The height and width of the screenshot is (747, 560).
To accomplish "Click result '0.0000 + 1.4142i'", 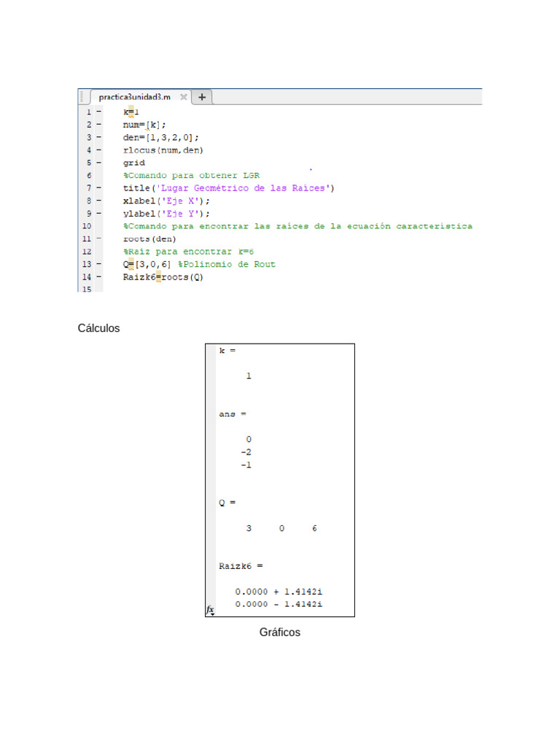I will (x=279, y=592).
